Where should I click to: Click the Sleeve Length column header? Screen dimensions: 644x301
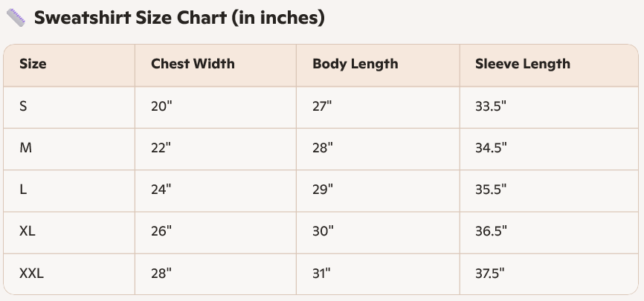(522, 64)
